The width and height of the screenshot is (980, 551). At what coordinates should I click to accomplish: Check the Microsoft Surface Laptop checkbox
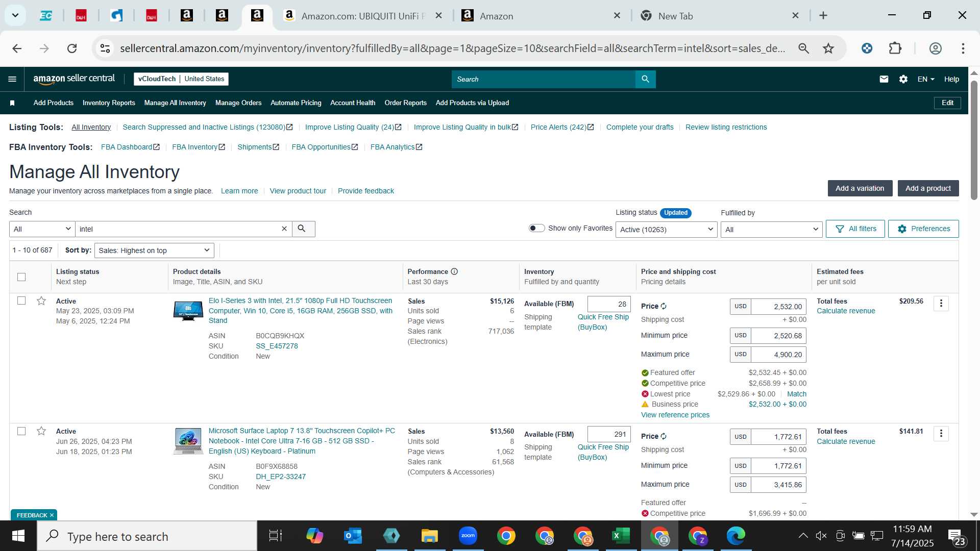(21, 431)
